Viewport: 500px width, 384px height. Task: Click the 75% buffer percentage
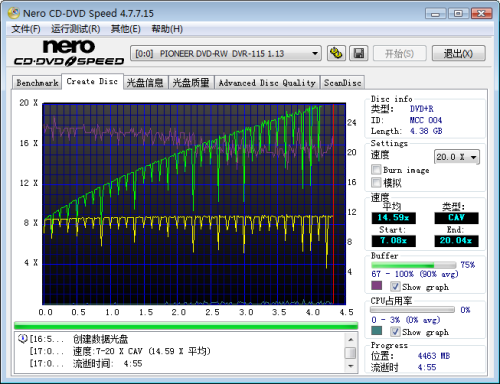[467, 265]
